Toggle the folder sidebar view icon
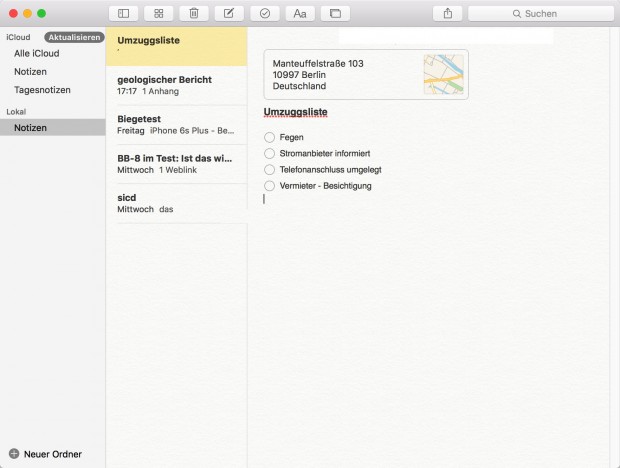This screenshot has height=468, width=620. [123, 13]
